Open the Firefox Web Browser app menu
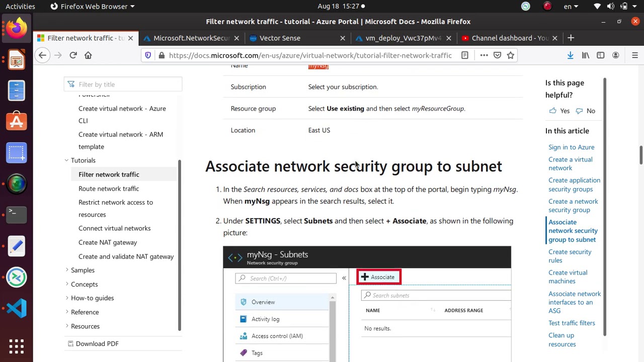Screen dimensions: 644x362 click(x=93, y=7)
